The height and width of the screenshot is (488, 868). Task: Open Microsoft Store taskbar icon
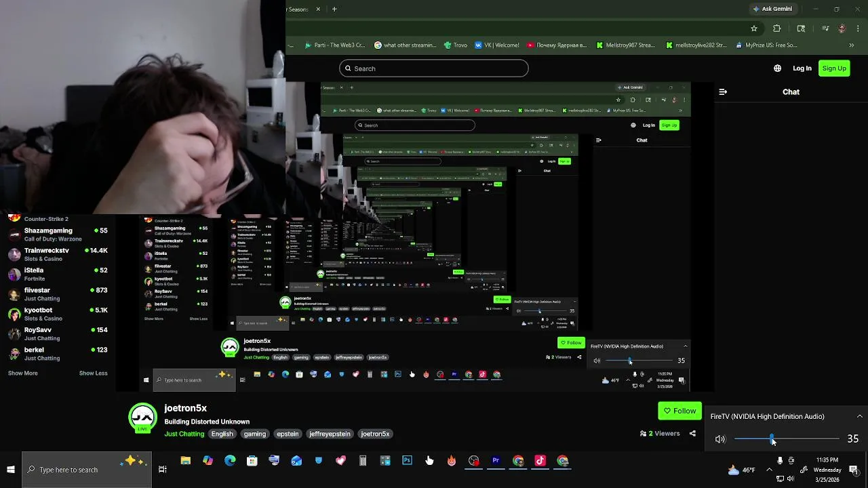tap(252, 461)
